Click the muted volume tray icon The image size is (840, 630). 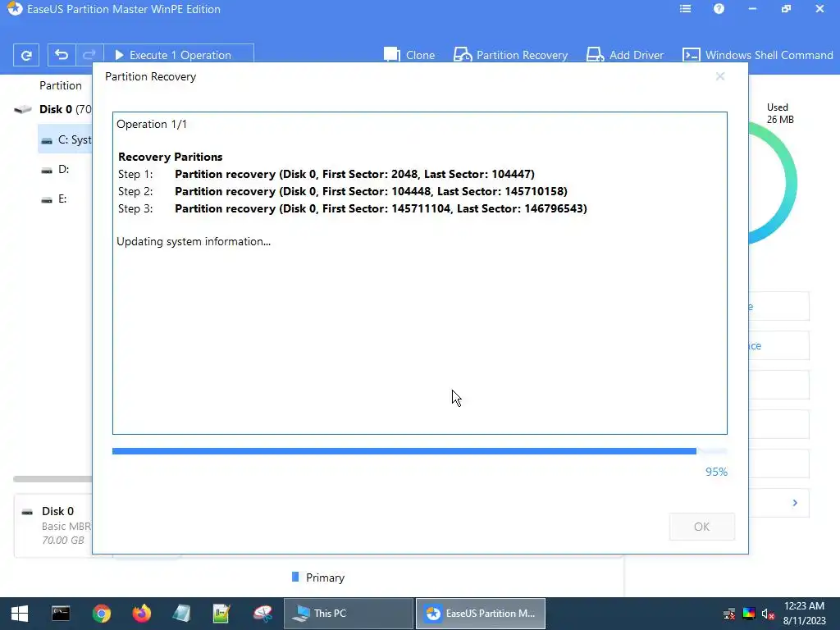768,614
